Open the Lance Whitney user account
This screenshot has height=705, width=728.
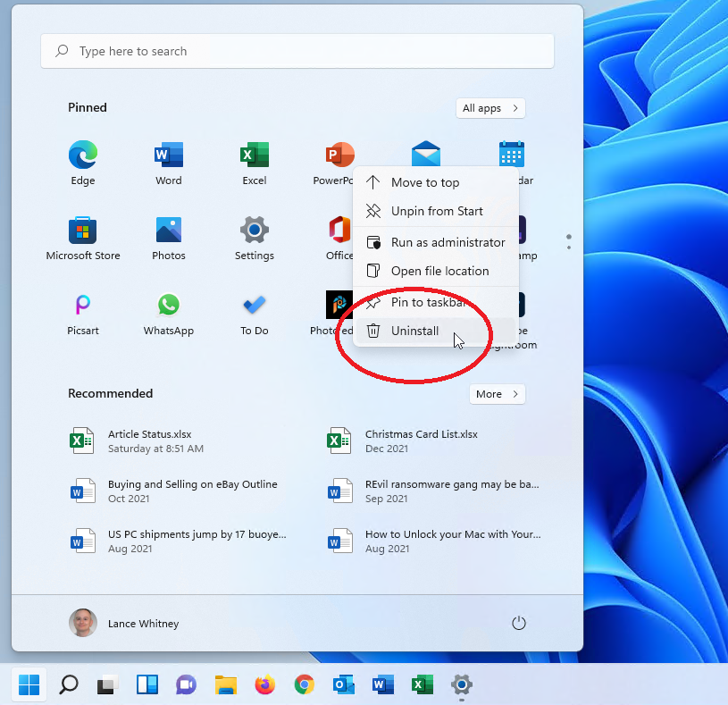[x=124, y=624]
